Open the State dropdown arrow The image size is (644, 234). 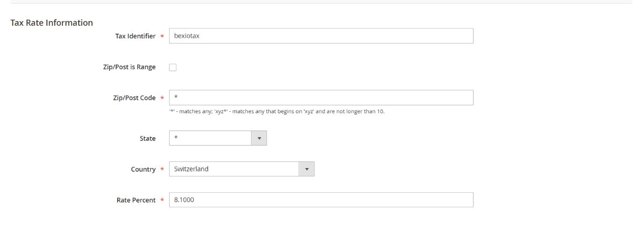[259, 139]
